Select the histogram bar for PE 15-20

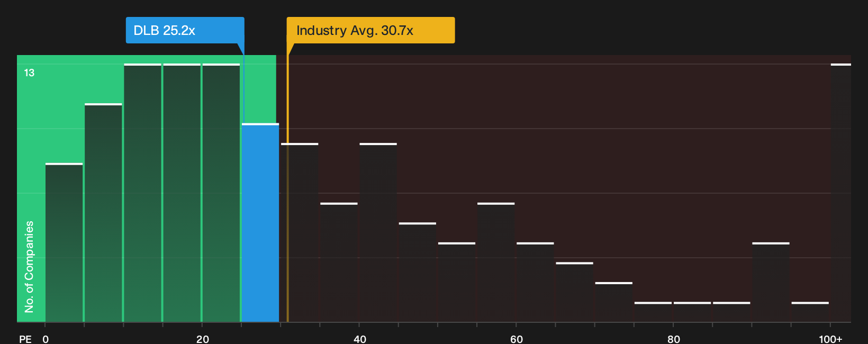(x=182, y=193)
